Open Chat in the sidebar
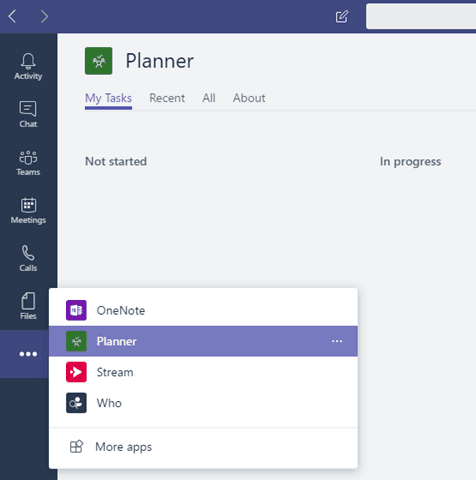The height and width of the screenshot is (480, 476). [x=28, y=114]
